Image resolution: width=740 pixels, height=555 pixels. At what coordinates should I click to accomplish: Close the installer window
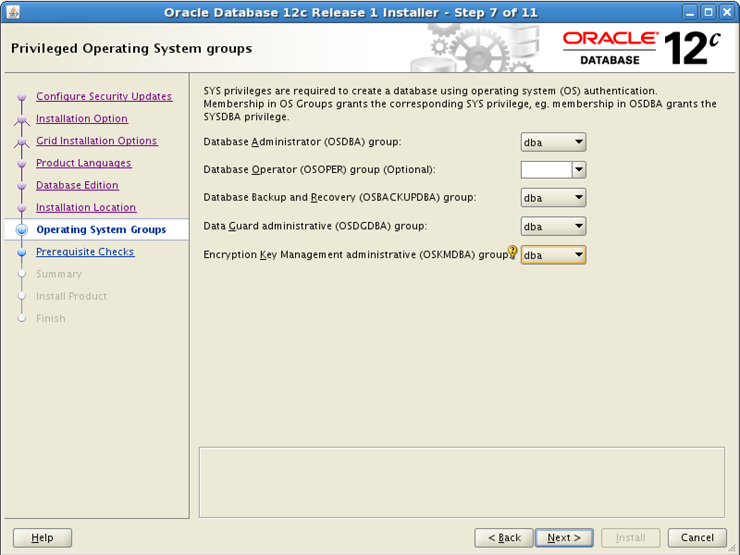click(x=727, y=12)
